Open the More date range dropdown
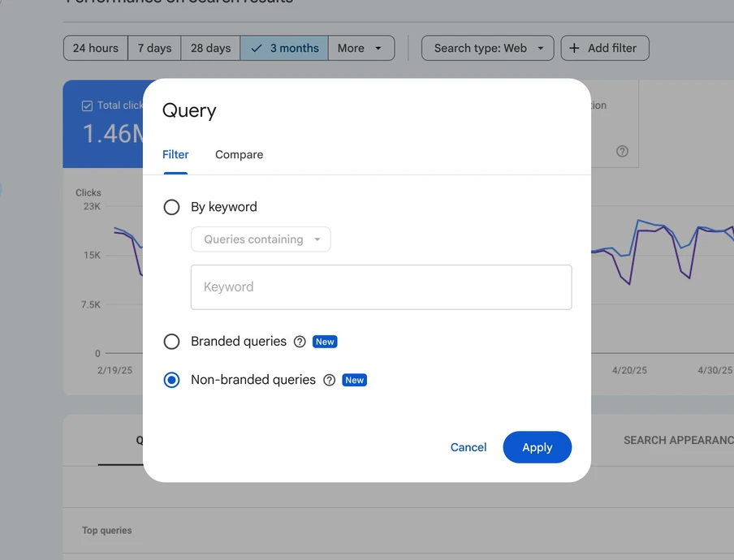 361,48
